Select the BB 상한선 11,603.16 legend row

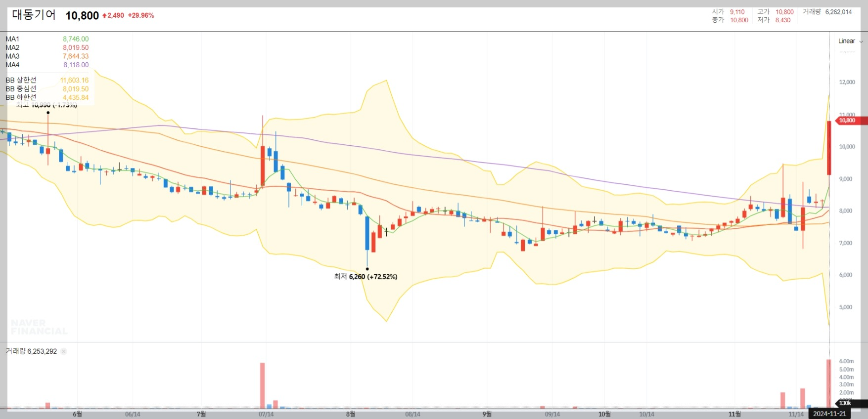(47, 80)
